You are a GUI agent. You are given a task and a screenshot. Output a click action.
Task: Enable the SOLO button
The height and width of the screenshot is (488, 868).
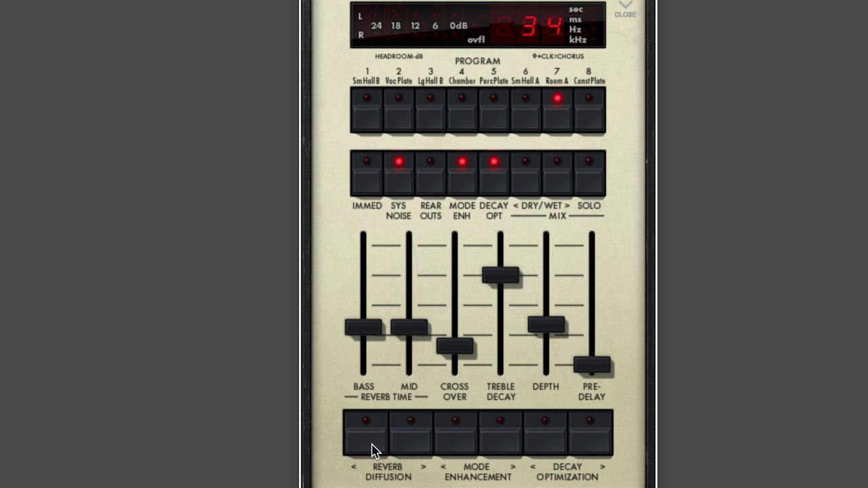click(x=589, y=174)
